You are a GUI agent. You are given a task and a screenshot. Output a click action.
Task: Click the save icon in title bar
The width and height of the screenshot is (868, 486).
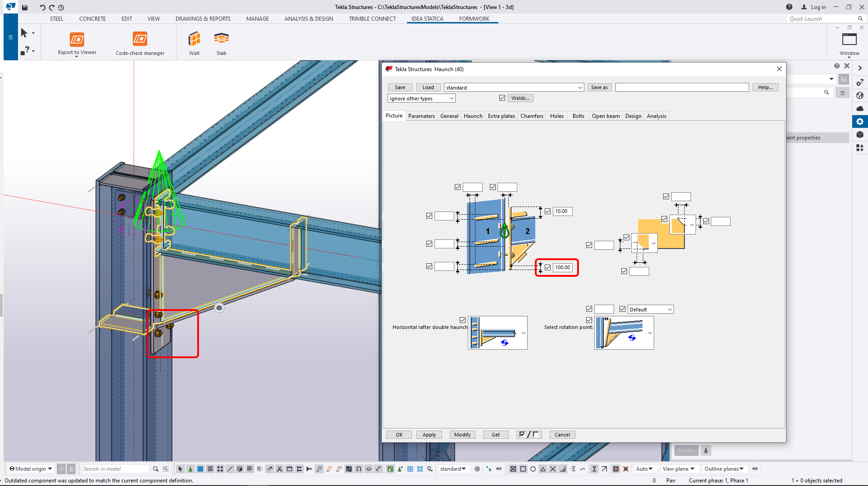pos(25,7)
